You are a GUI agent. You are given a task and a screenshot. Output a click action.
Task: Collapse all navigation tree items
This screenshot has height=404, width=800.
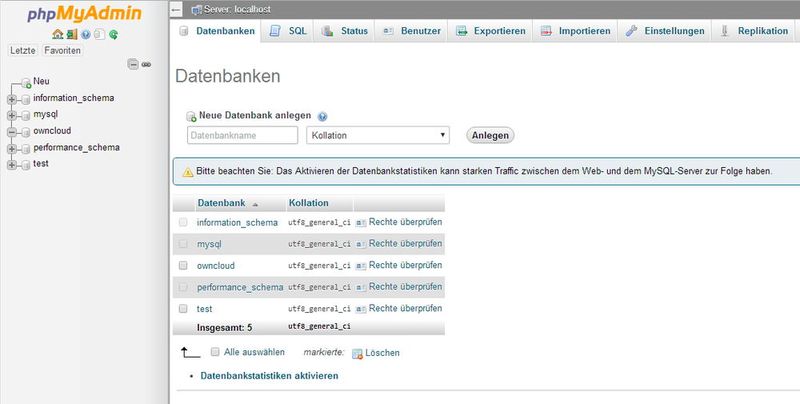click(133, 64)
